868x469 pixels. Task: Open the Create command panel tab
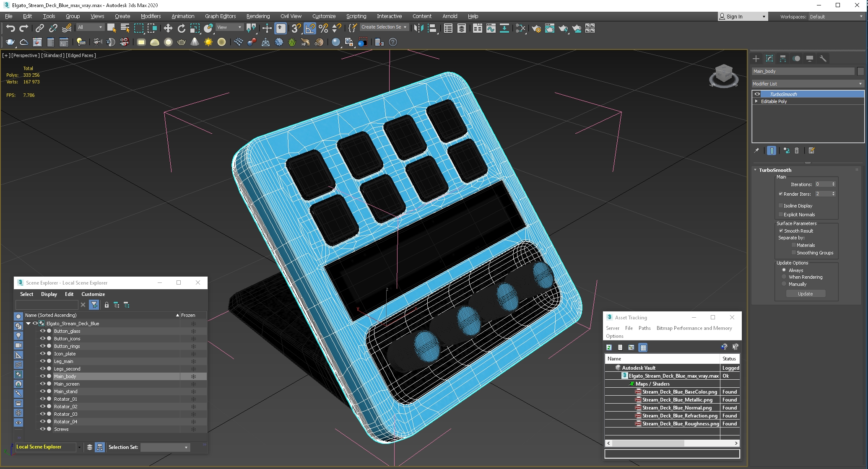756,58
